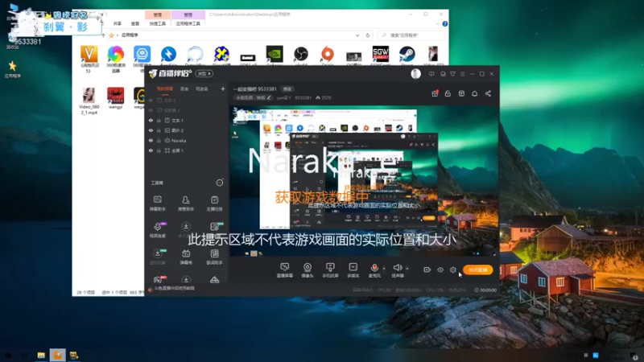The image size is (644, 362).
Task: Toggle visibility of 全屏 1 layer
Action: coord(151,150)
